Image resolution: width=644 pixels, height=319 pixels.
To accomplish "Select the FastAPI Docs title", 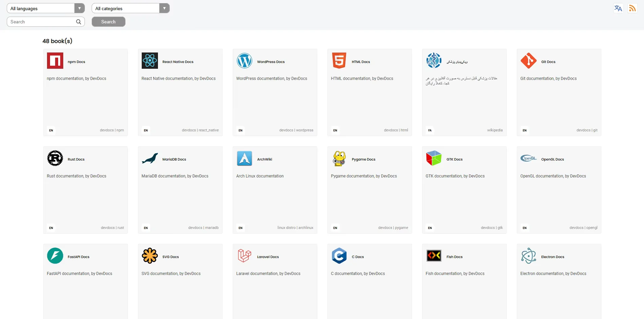I will tap(78, 257).
